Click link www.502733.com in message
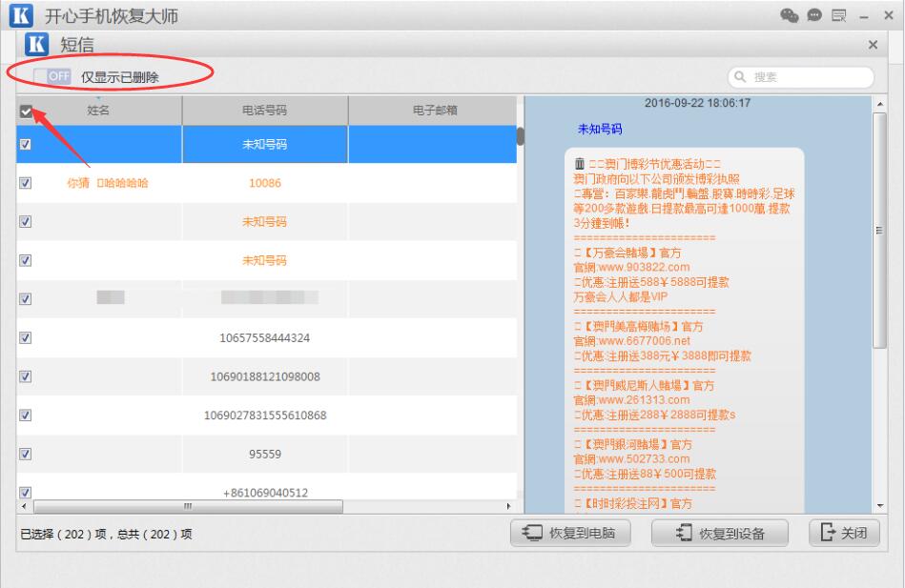Image resolution: width=905 pixels, height=588 pixels. point(644,459)
